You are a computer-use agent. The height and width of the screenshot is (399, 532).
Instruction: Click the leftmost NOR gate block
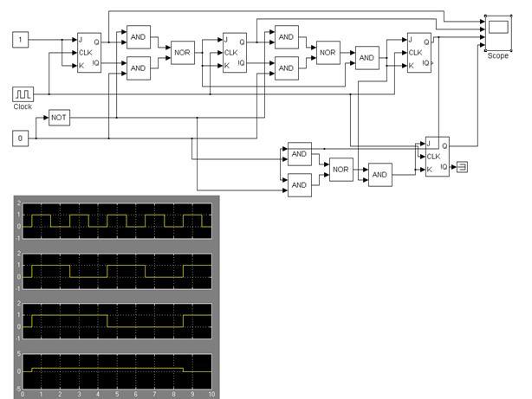(183, 52)
